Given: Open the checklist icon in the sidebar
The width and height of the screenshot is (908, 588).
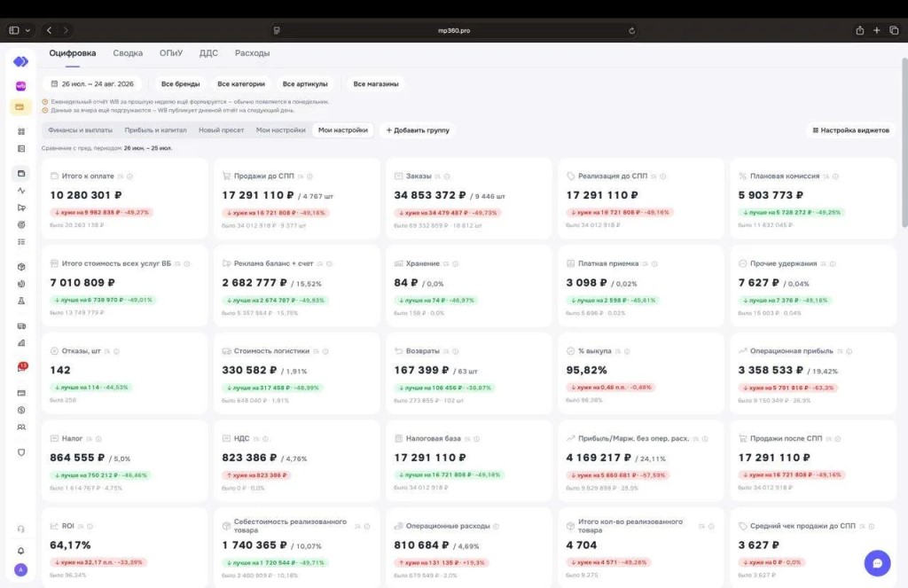Looking at the screenshot, I should [x=21, y=241].
